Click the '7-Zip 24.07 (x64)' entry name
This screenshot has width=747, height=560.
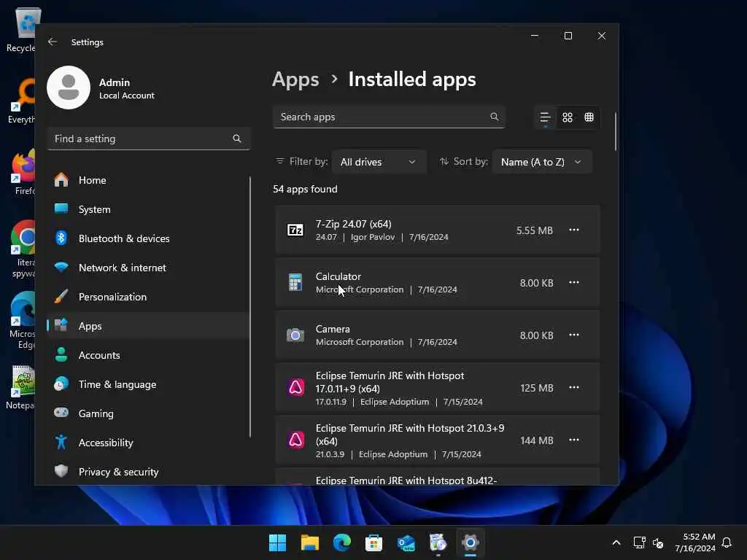click(x=354, y=224)
